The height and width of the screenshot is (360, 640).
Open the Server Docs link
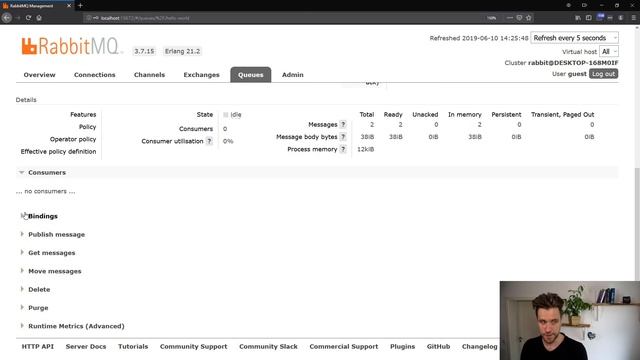tap(86, 347)
